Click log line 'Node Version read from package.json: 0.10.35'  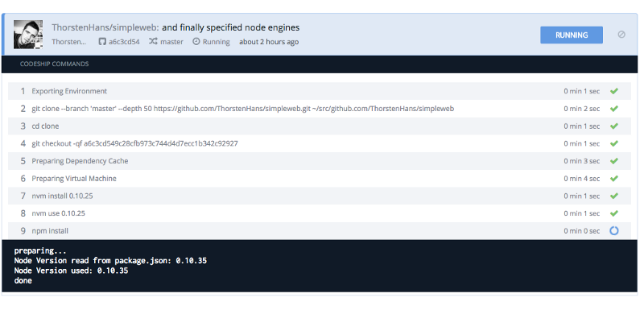point(110,261)
